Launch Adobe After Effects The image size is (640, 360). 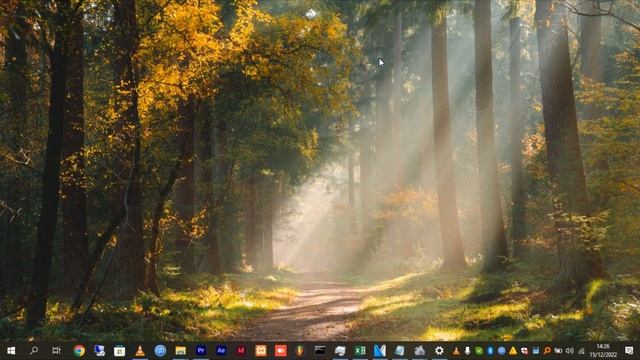point(221,351)
